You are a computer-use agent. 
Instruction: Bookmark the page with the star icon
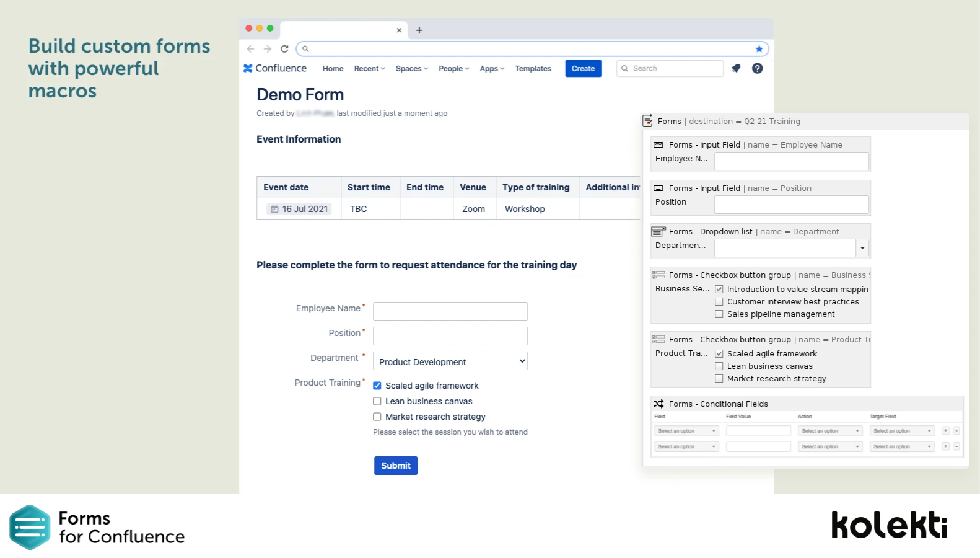759,49
